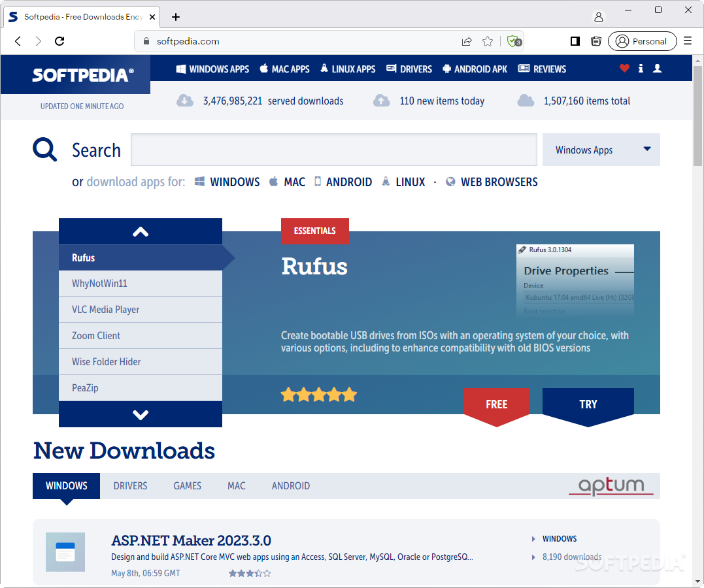
Task: Open the Mac Apps menu
Action: (284, 69)
